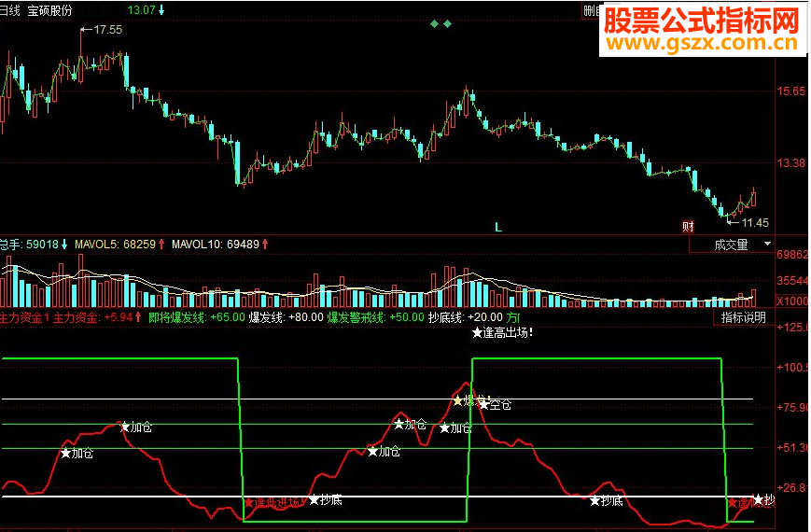Viewport: 811px width, 532px height.
Task: Click the +125 indicator axis label
Action: pyautogui.click(x=792, y=327)
